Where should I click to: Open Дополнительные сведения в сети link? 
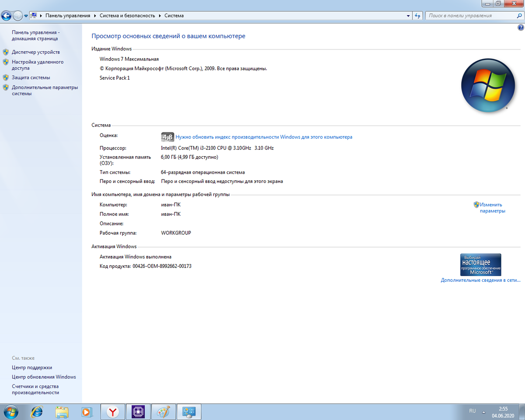click(x=481, y=280)
